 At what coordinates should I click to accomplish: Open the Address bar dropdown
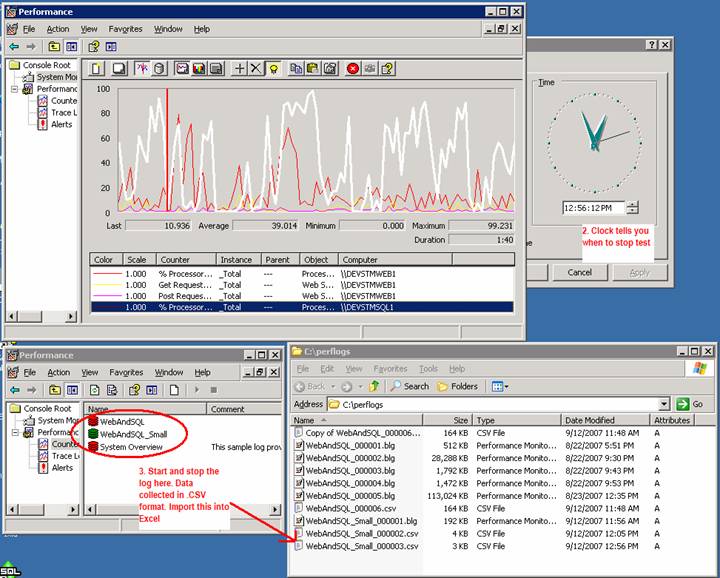(x=664, y=404)
